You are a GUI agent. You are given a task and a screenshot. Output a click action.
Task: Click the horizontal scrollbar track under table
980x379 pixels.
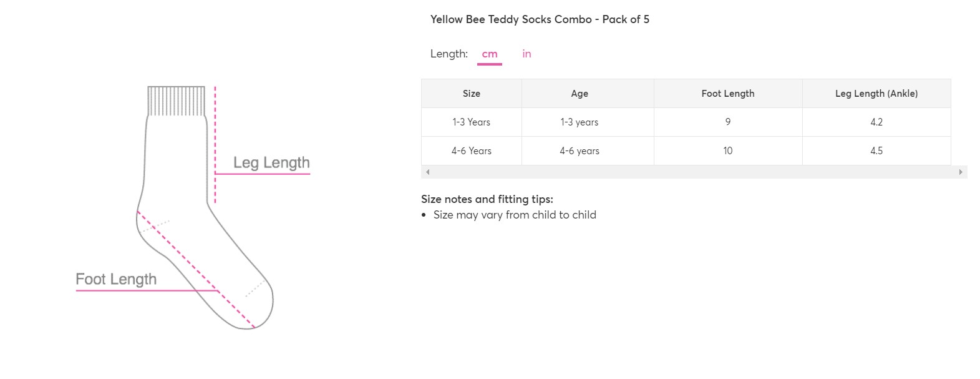[x=694, y=172]
